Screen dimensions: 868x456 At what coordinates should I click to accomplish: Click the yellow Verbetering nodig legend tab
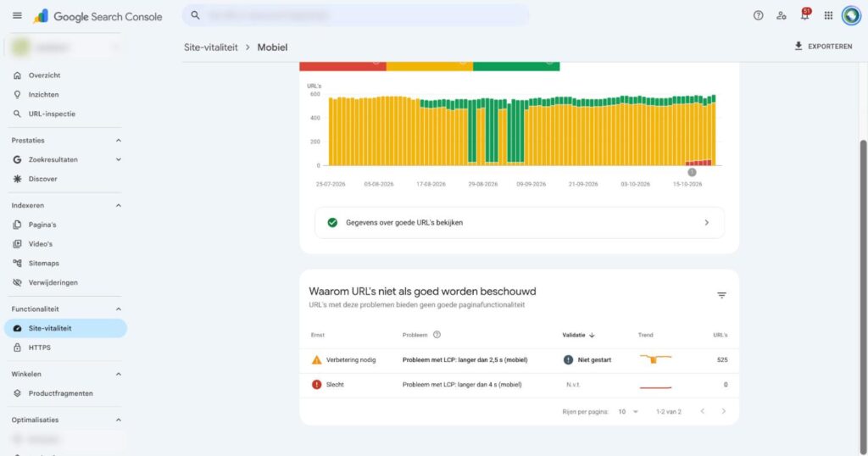coord(430,66)
